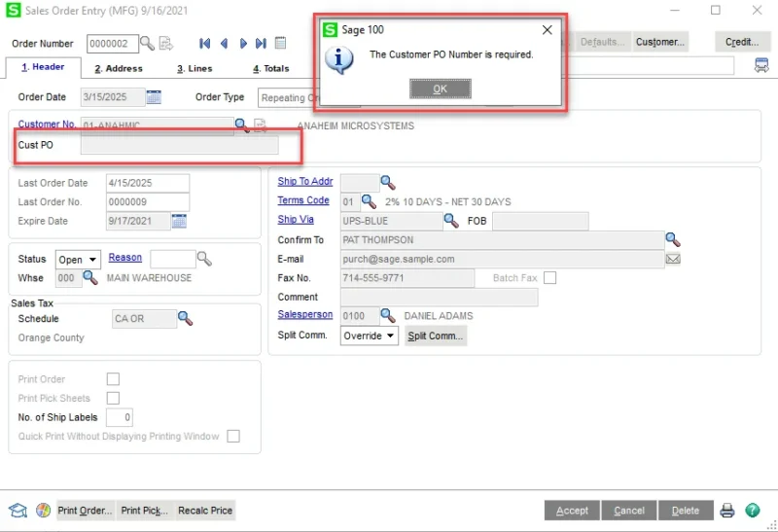Click the Cancel button
778x532 pixels.
tap(629, 511)
